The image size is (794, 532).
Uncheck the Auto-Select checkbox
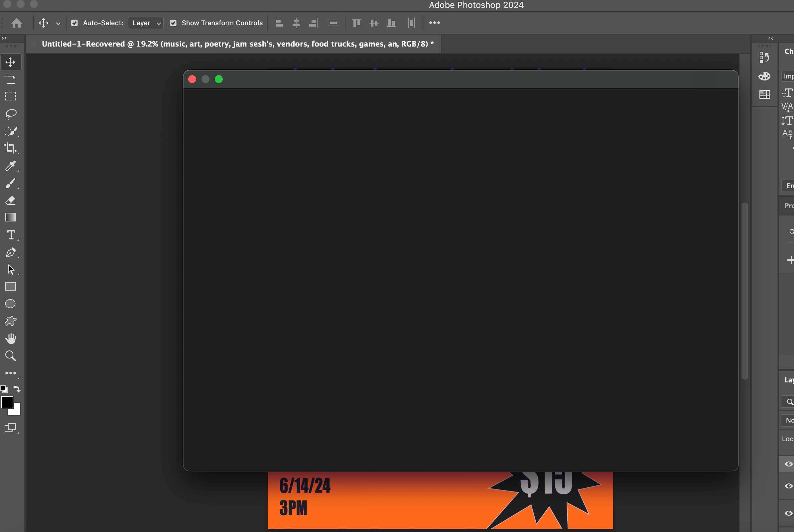tap(74, 23)
